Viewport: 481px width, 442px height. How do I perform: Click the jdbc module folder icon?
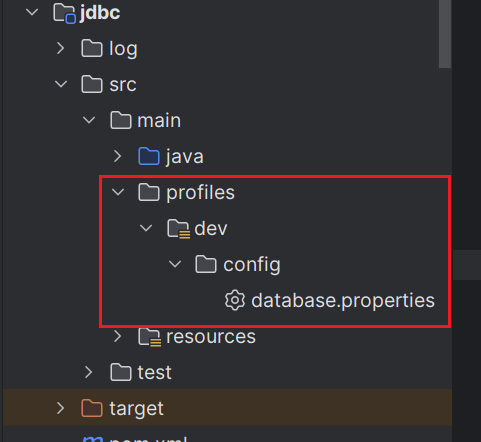click(x=64, y=13)
